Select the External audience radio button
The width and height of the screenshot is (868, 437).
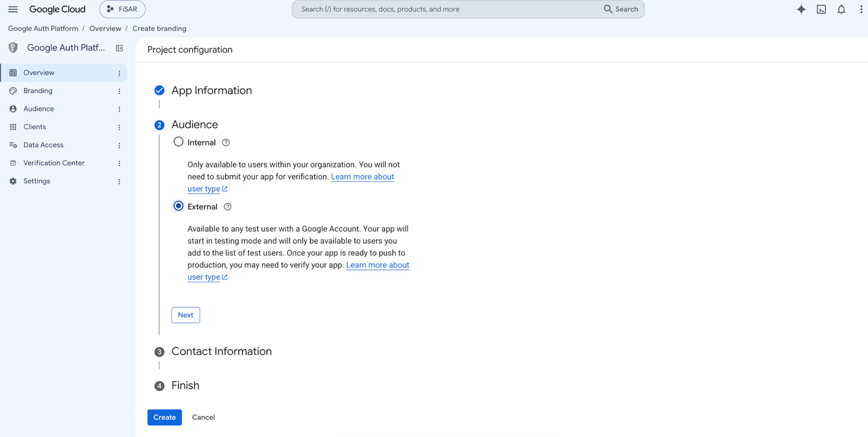tap(178, 206)
